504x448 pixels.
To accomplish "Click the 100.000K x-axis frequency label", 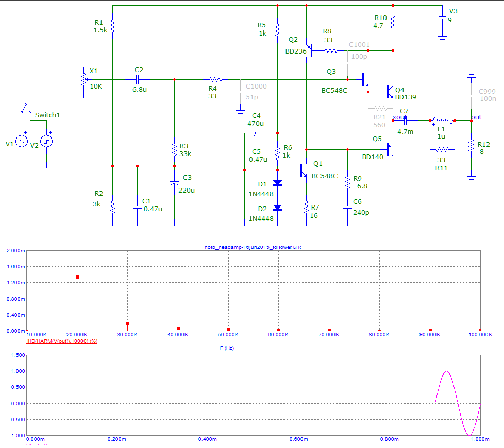I will coord(480,335).
